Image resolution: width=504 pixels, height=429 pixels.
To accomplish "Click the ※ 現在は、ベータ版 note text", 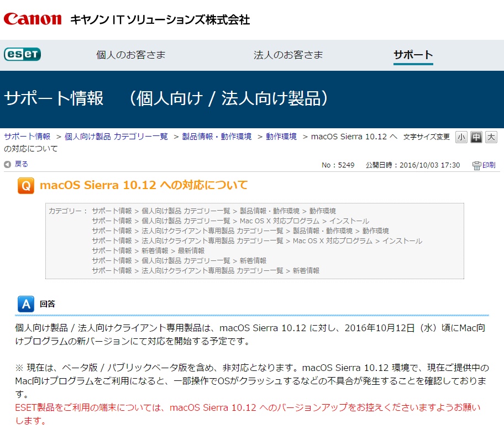I will coord(252,381).
